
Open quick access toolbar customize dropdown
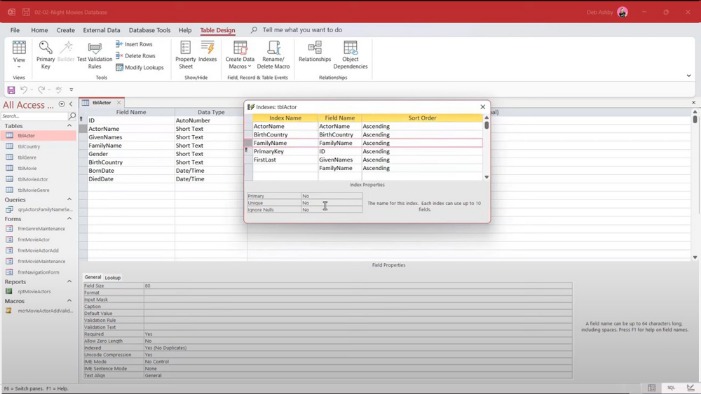pyautogui.click(x=71, y=90)
